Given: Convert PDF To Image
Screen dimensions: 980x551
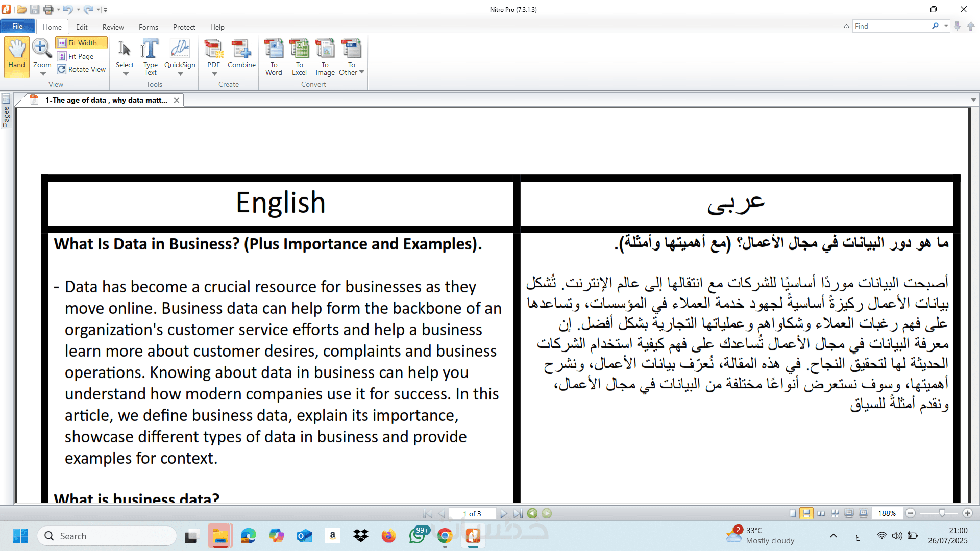Looking at the screenshot, I should [x=325, y=56].
